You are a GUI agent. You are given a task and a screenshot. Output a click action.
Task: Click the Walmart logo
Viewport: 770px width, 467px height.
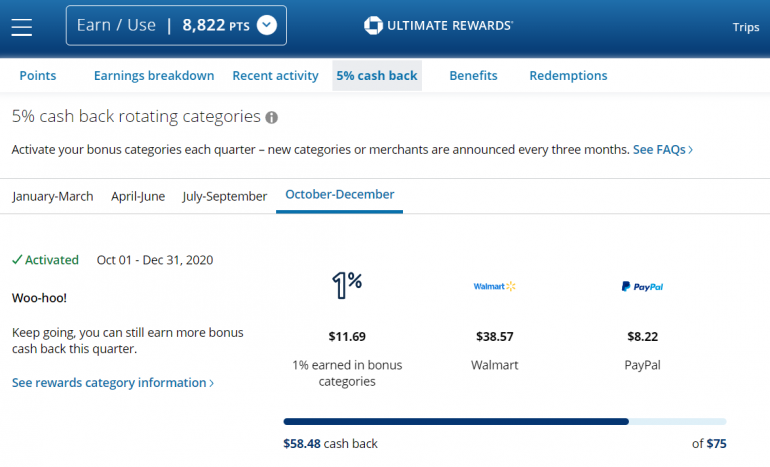point(494,287)
